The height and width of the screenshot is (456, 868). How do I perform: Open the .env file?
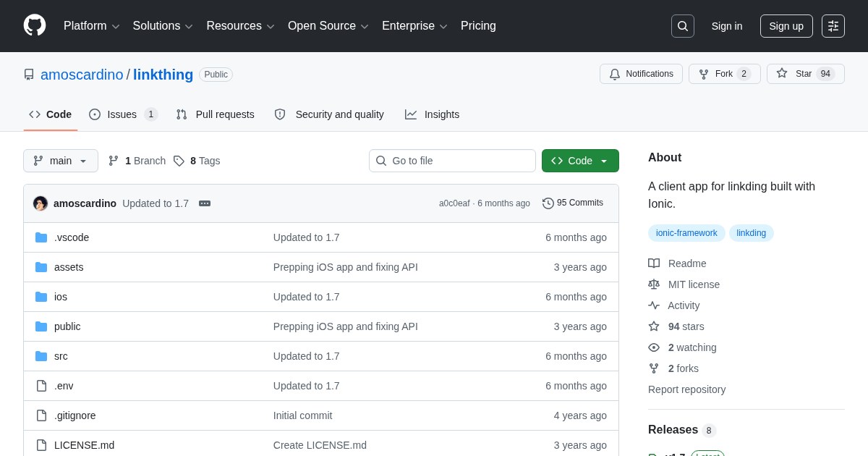(64, 386)
